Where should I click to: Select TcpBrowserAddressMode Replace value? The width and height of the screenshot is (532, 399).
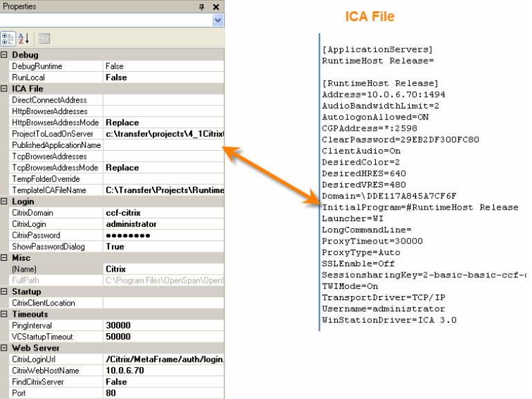coord(164,168)
